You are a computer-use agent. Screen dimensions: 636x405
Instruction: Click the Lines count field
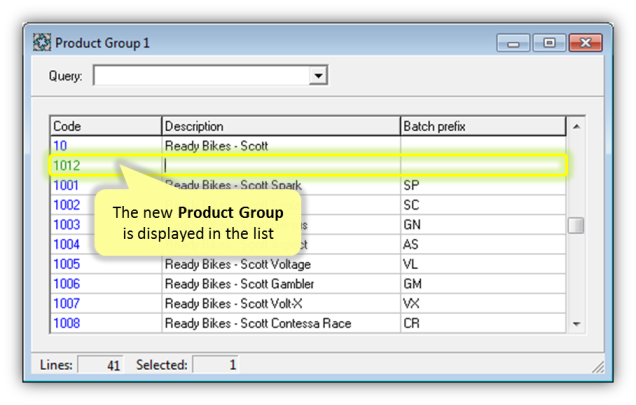click(100, 365)
